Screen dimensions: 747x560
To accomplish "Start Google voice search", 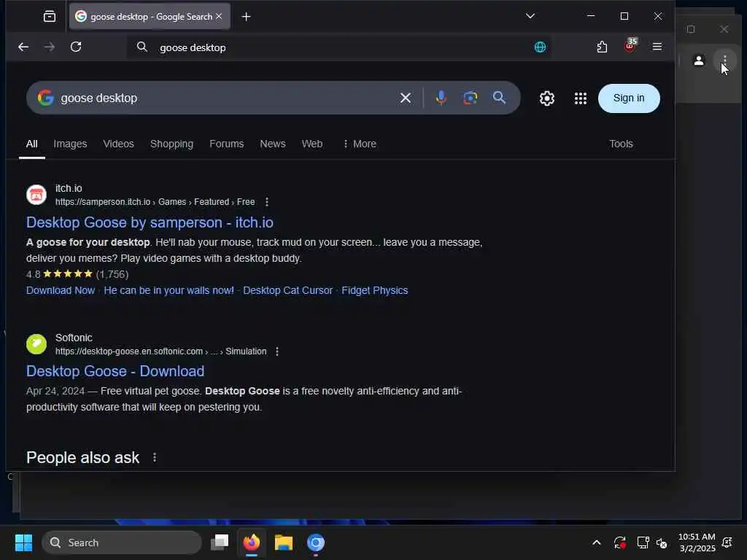I will pos(441,98).
